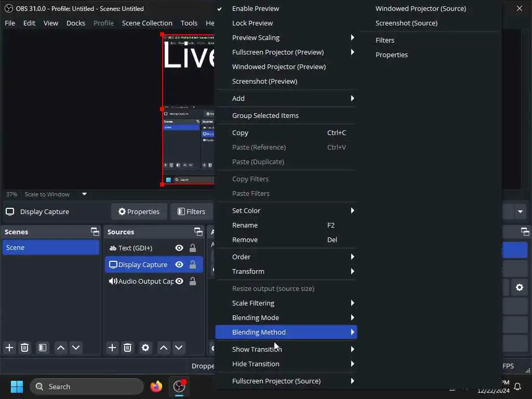Viewport: 532px width, 399px height.
Task: Choose Rename in context menu
Action: tap(286, 225)
